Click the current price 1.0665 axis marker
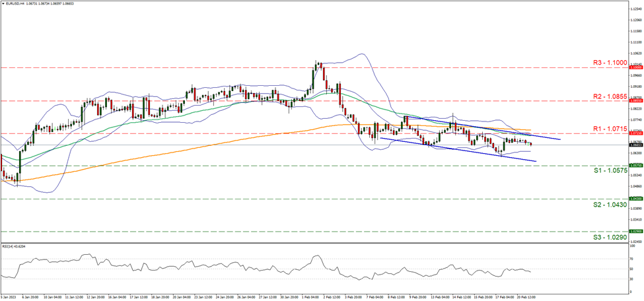The width and height of the screenshot is (644, 301). click(635, 145)
